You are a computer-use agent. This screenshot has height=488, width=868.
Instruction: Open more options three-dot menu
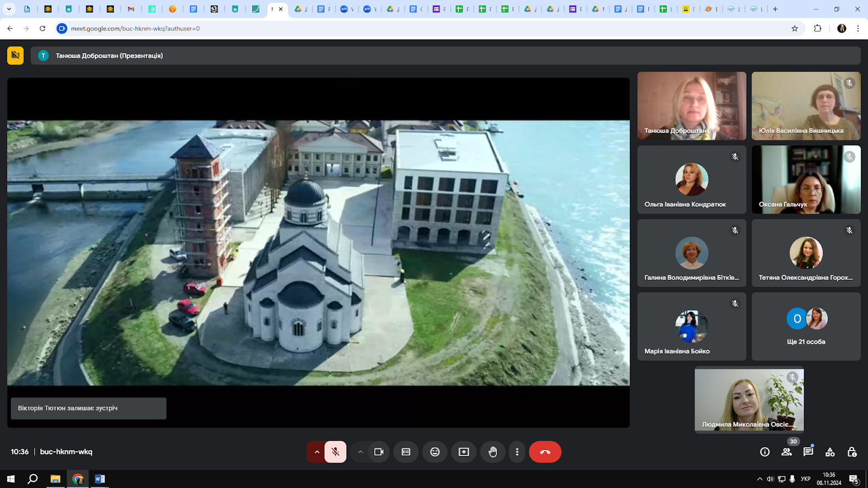[517, 452]
